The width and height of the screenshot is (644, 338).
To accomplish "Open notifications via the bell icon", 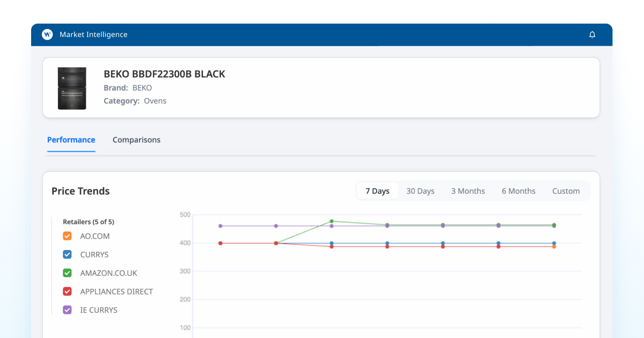I will (592, 34).
